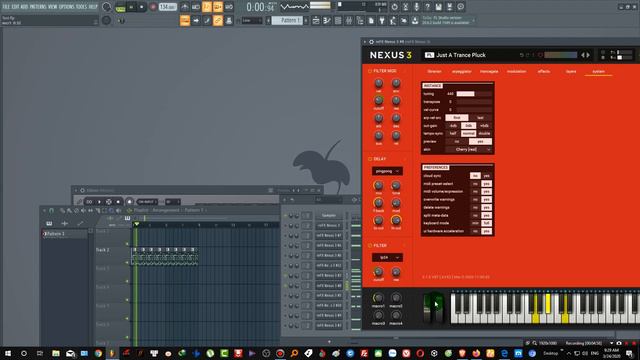This screenshot has width=640, height=360.
Task: Click the filter cutoff knob in FILTER section
Action: point(378,272)
